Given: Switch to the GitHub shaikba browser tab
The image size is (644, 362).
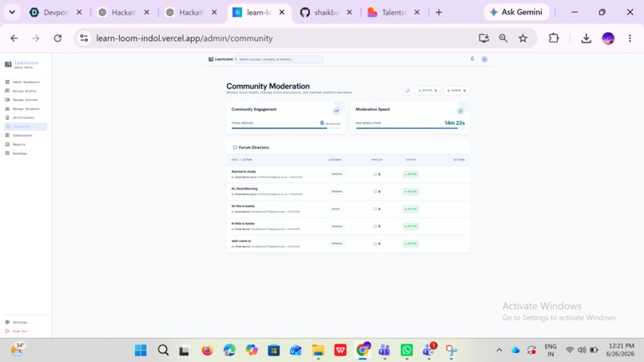Looking at the screenshot, I should click(327, 12).
